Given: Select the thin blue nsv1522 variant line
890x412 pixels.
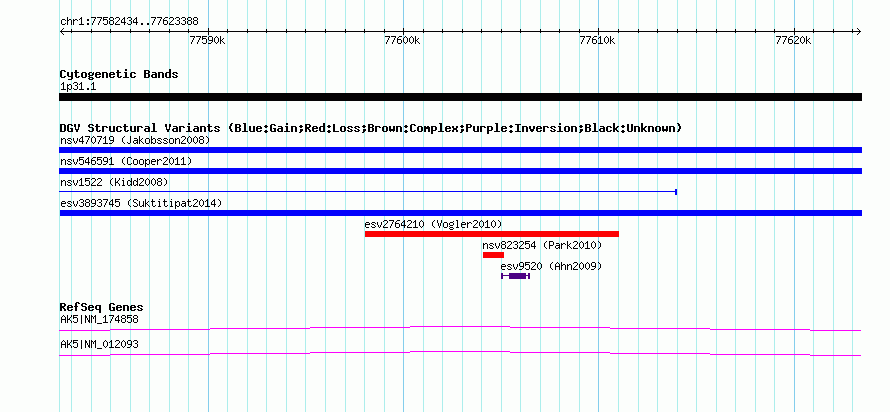Looking at the screenshot, I should tap(368, 192).
